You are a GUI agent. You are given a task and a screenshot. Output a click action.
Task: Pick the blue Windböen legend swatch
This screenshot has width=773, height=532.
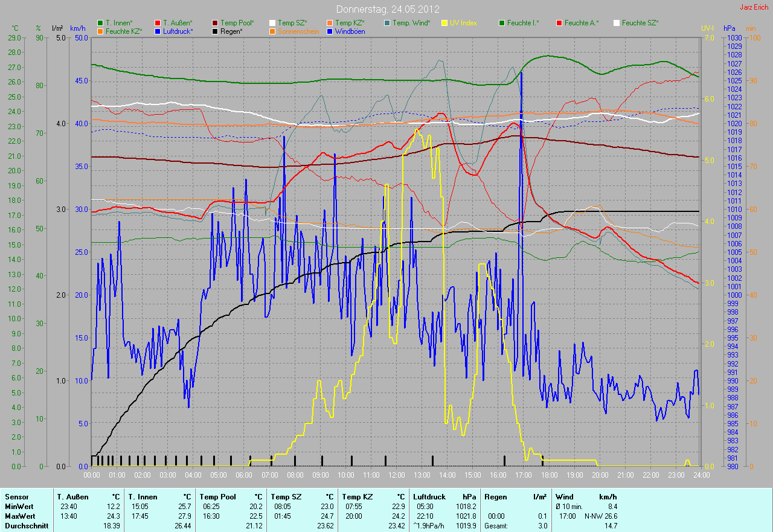click(330, 31)
